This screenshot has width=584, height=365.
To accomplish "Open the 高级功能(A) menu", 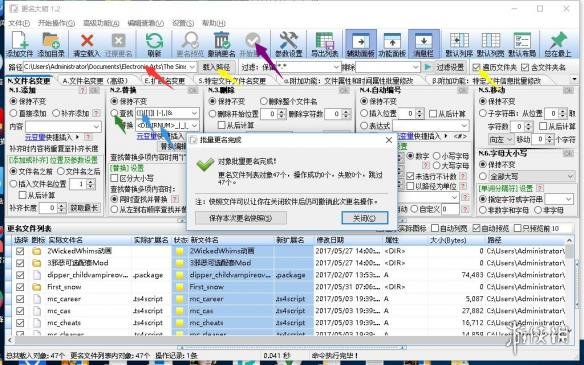I will pyautogui.click(x=101, y=23).
